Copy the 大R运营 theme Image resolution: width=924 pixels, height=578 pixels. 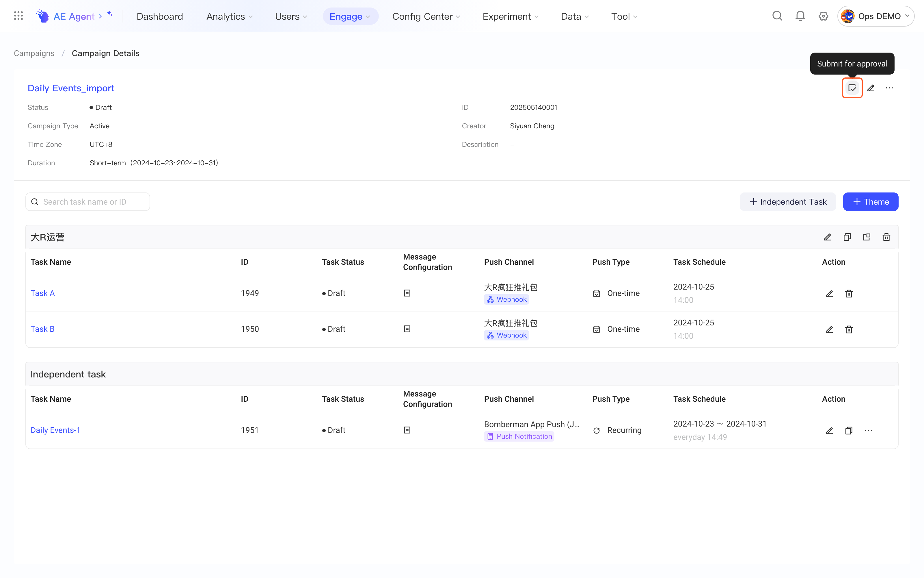pos(847,237)
